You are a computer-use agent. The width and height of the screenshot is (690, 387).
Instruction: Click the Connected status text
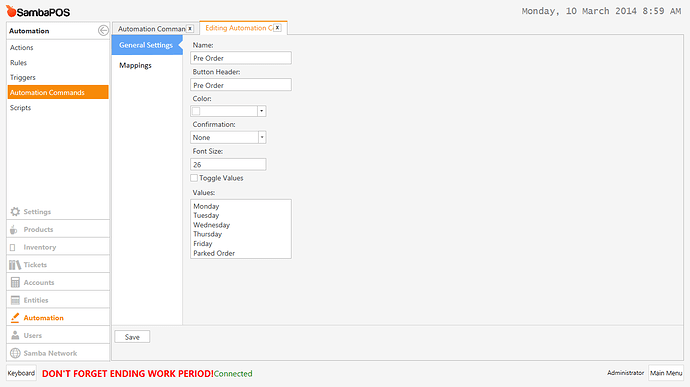coord(233,373)
